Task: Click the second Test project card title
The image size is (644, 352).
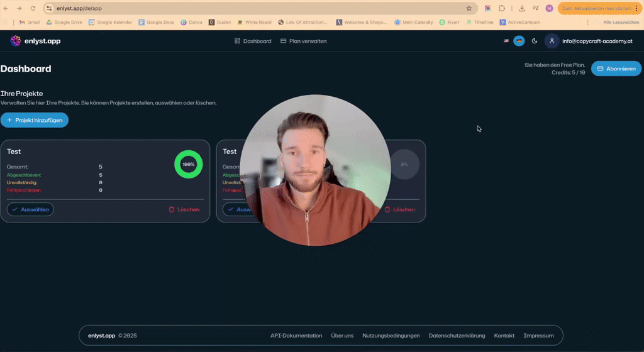Action: click(x=230, y=151)
